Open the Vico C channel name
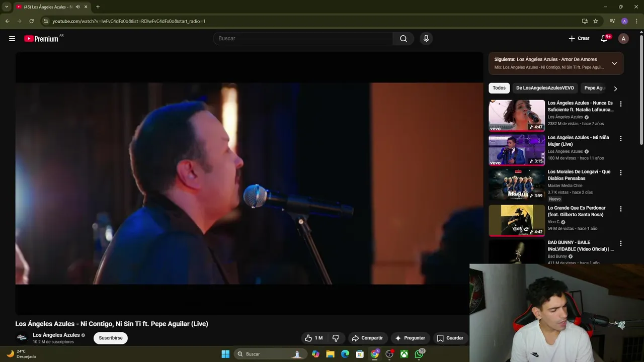 point(553,222)
